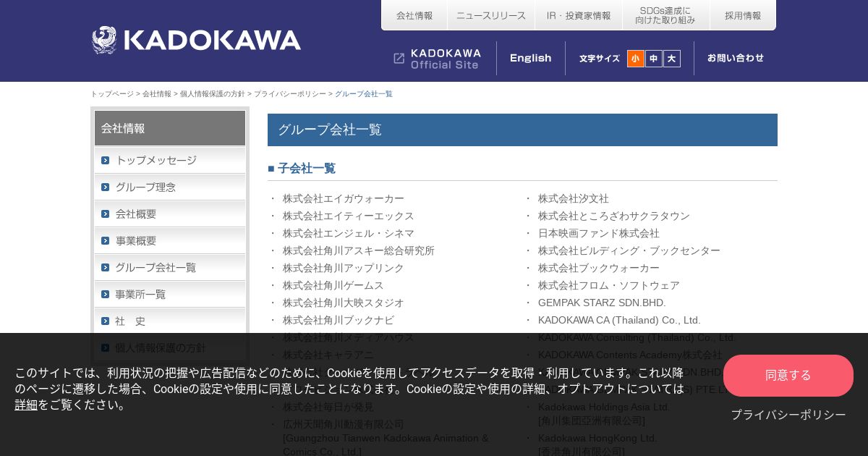This screenshot has width=868, height=456.
Task: Go to 個人情報保護の方針 breadcrumb link
Action: 213,94
